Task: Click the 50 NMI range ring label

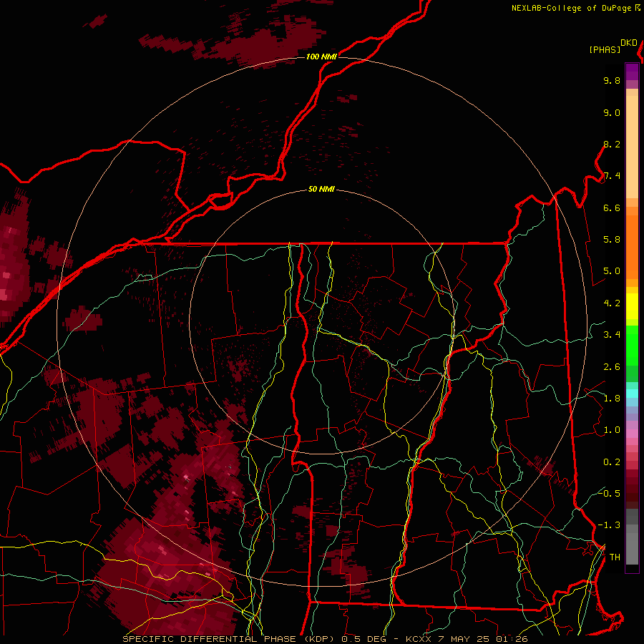Action: pyautogui.click(x=321, y=189)
